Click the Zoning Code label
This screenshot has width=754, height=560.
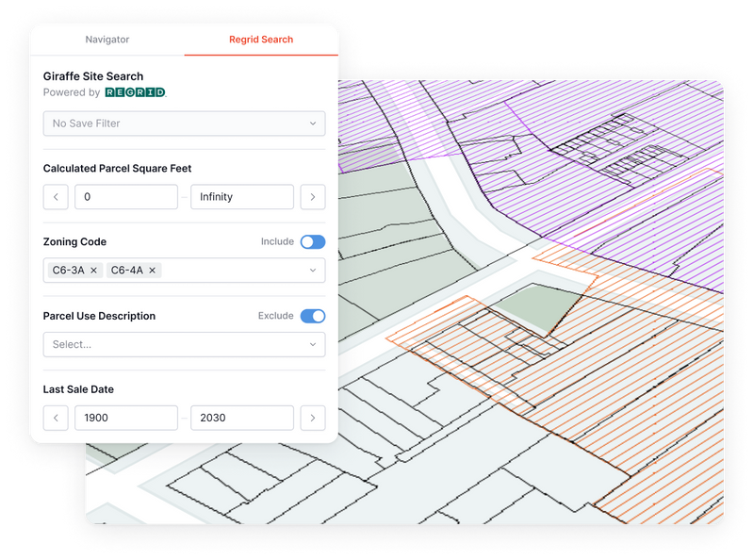[74, 242]
